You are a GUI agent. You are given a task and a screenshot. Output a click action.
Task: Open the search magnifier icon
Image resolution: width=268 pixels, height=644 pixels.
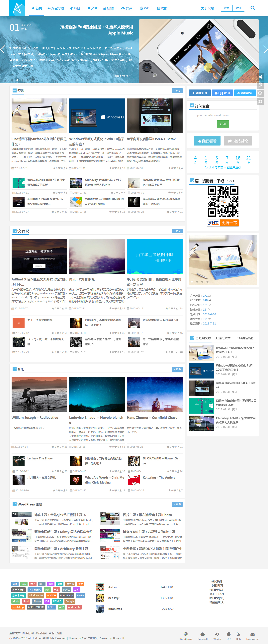(x=253, y=8)
